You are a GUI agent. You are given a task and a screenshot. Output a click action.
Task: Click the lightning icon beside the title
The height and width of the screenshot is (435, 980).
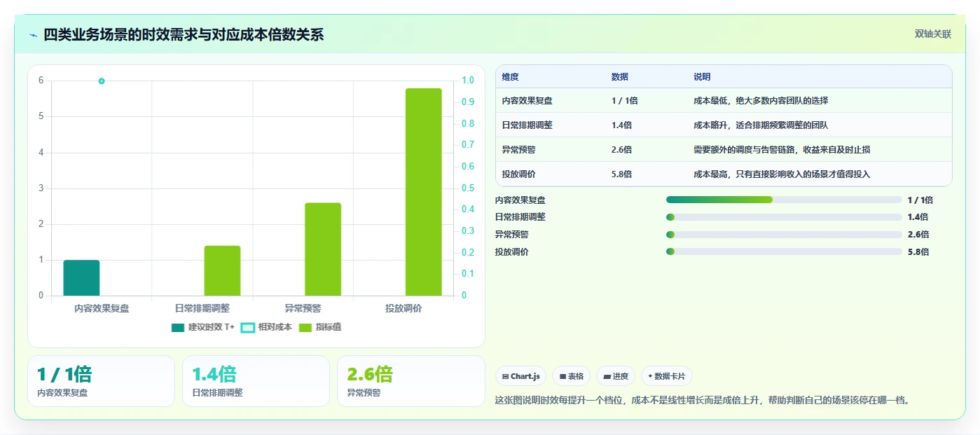(x=33, y=34)
